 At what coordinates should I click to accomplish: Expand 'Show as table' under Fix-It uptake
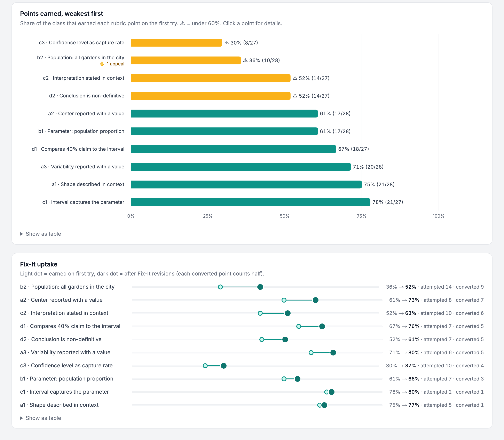[40, 418]
